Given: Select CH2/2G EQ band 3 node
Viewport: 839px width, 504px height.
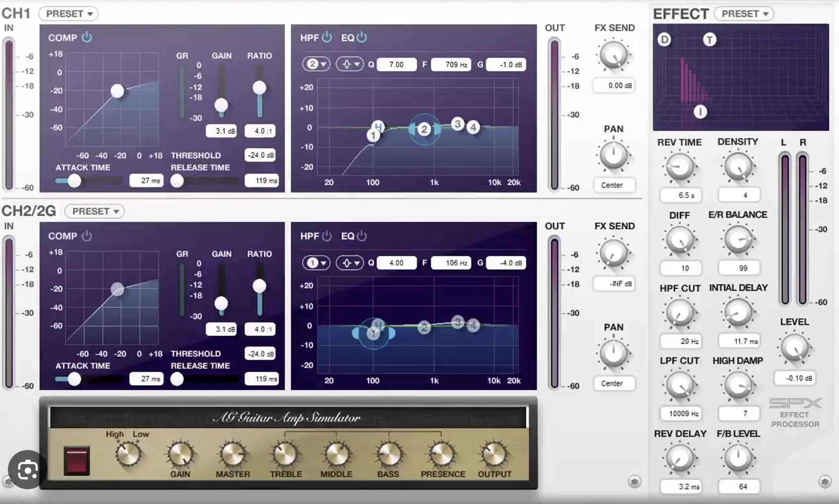Looking at the screenshot, I should point(458,322).
